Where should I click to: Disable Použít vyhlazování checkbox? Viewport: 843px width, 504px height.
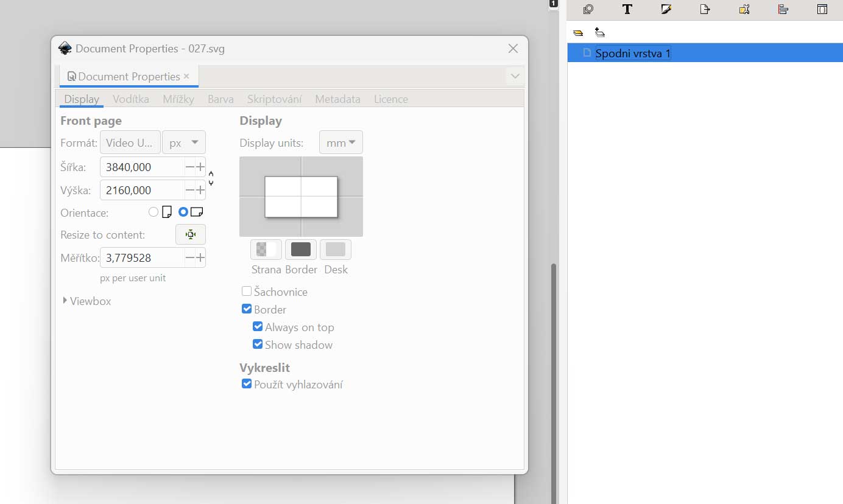[x=247, y=384]
